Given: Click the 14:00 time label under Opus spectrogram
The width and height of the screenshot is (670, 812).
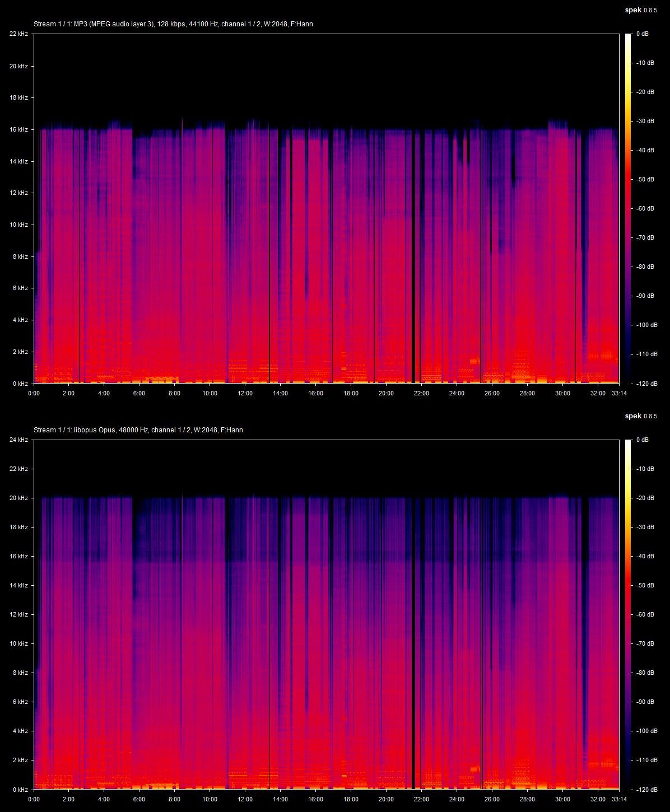Looking at the screenshot, I should tap(280, 799).
